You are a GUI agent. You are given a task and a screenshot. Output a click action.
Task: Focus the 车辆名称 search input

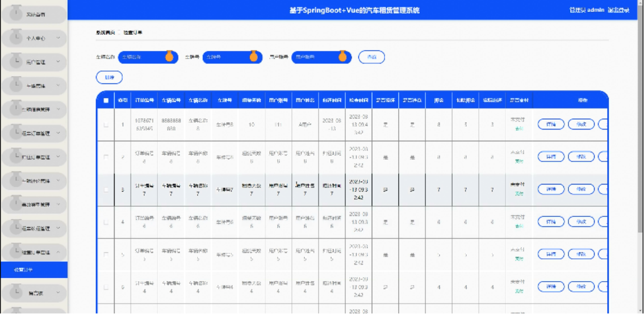coord(148,57)
